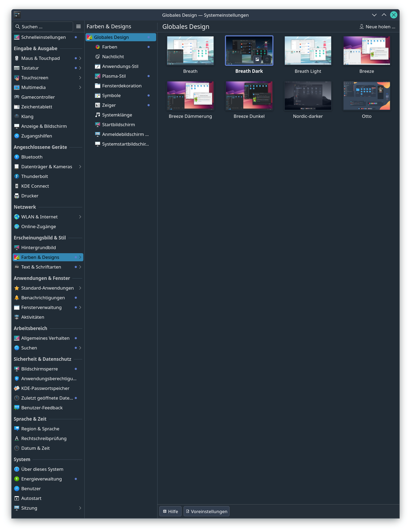This screenshot has height=532, width=411.
Task: Click the Benachrichtigungen bell icon
Action: pos(17,298)
